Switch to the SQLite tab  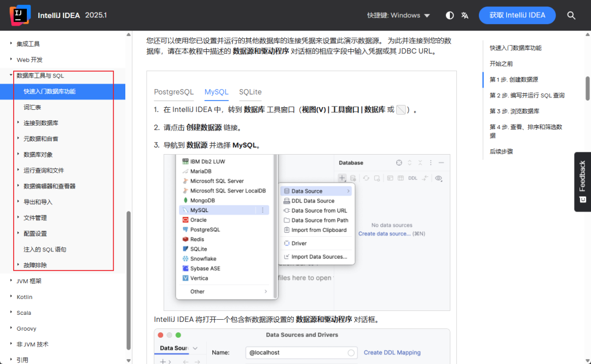tap(250, 92)
